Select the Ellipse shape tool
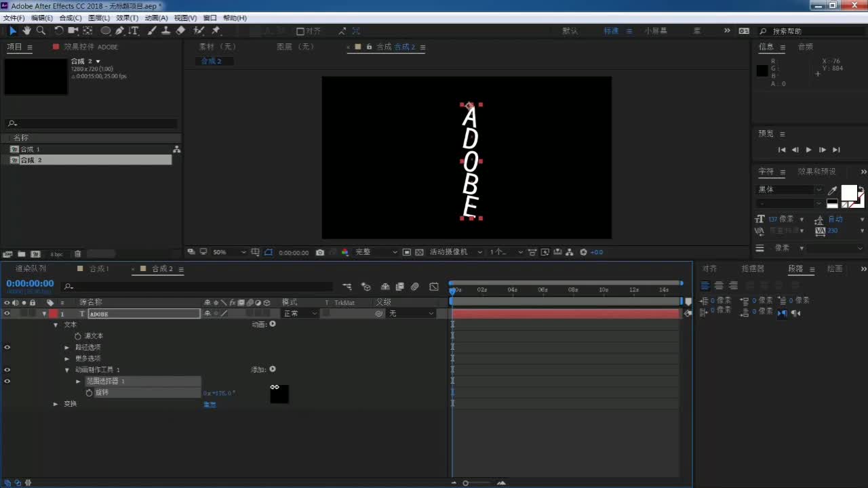This screenshot has width=868, height=488. (x=106, y=30)
